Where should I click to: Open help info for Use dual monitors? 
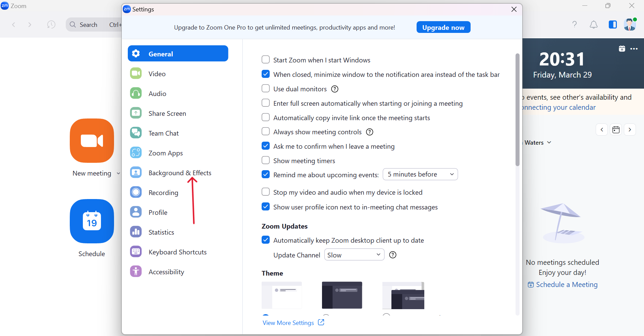pyautogui.click(x=335, y=89)
